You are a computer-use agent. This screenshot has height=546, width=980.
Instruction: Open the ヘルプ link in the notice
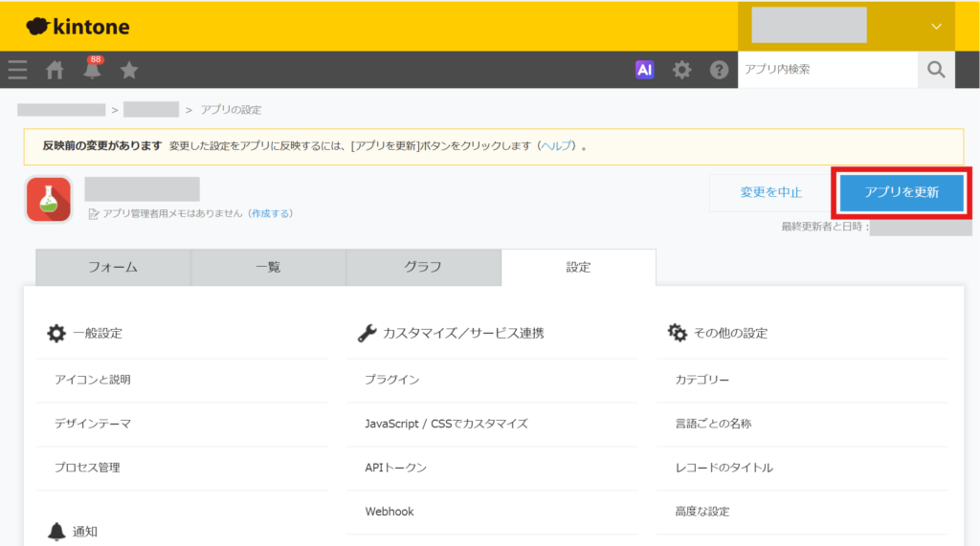click(x=556, y=145)
